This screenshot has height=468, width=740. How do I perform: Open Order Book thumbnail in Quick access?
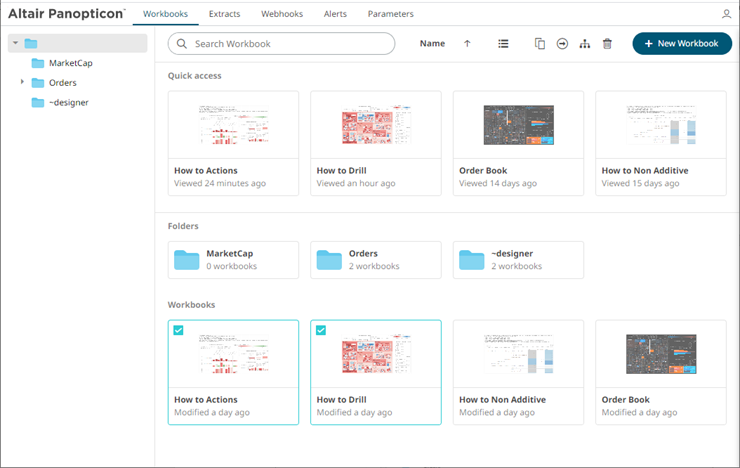(518, 126)
